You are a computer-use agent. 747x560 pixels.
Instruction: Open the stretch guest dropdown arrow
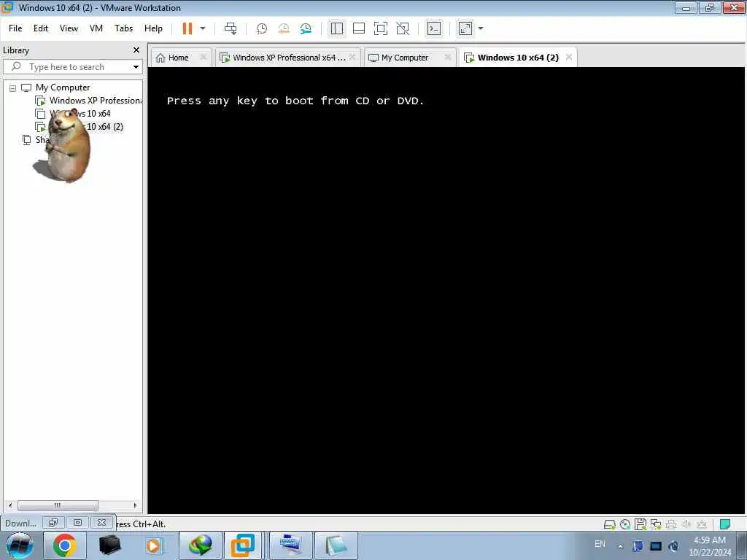481,28
